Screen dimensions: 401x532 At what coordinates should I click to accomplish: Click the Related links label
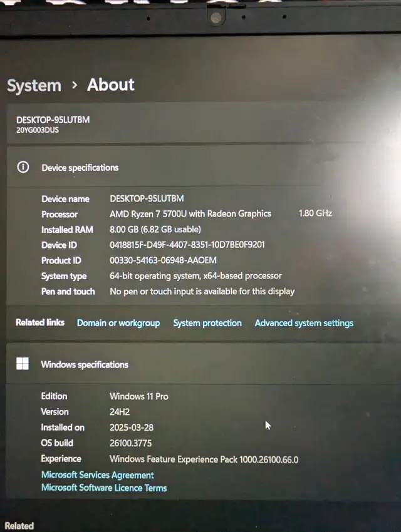tap(40, 322)
